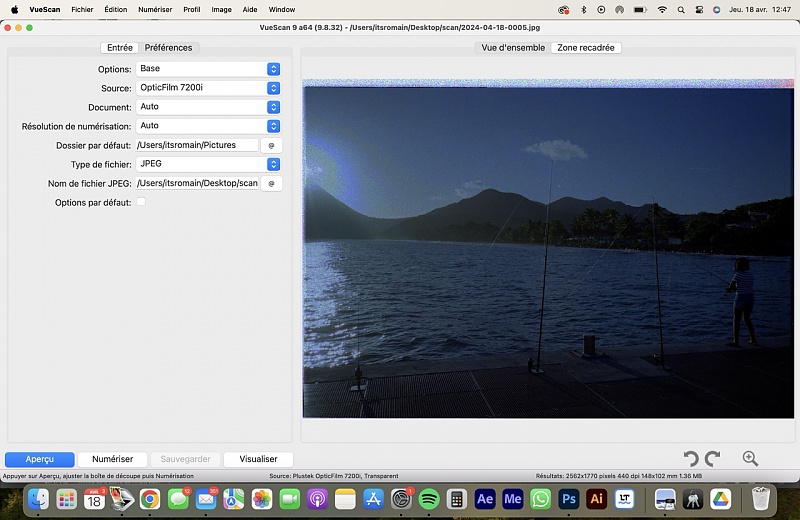
Task: Rotate the image right with the clockwise arrow
Action: 712,459
